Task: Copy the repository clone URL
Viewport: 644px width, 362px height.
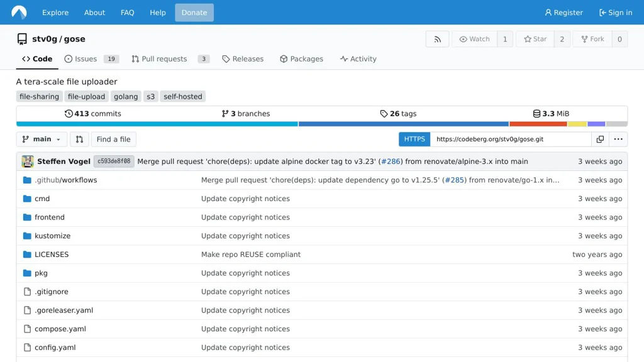Action: 600,140
